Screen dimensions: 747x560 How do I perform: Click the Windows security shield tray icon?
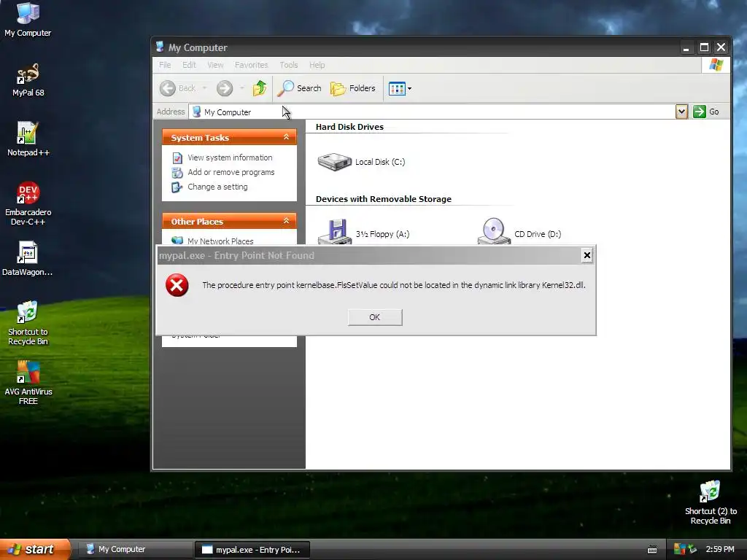pyautogui.click(x=680, y=549)
